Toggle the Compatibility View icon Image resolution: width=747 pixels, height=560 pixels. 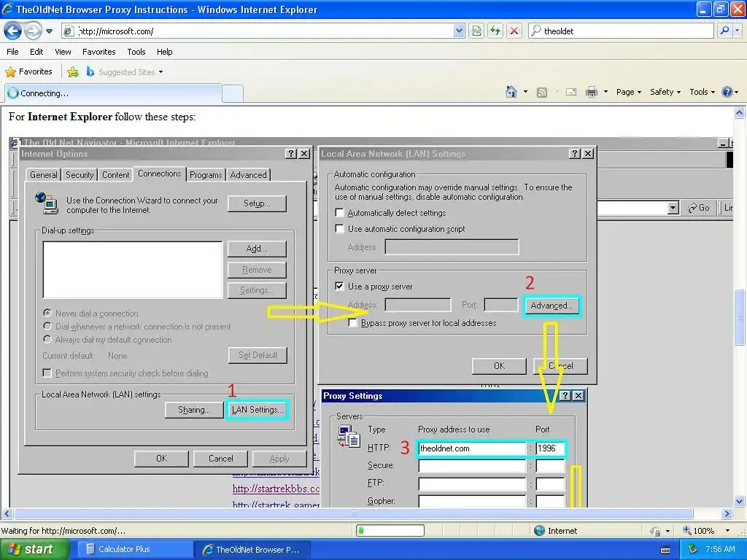coord(476,31)
